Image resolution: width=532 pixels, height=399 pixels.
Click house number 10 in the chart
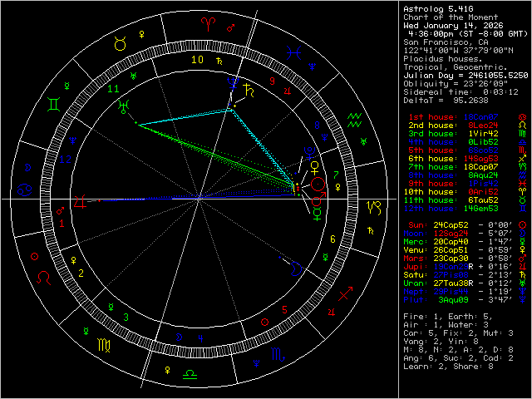198,60
